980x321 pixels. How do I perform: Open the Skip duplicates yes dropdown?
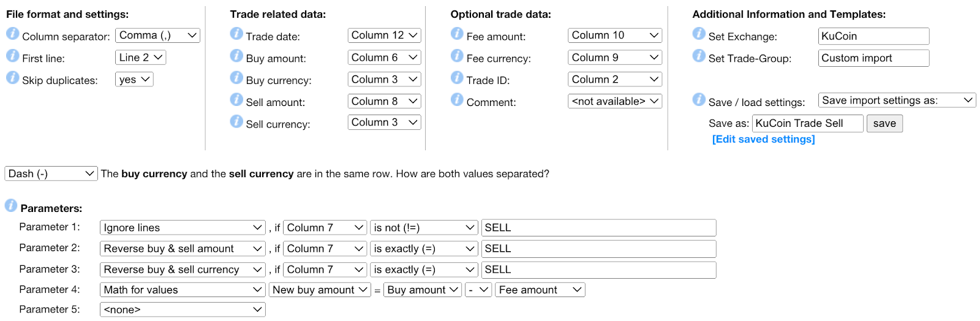(134, 80)
